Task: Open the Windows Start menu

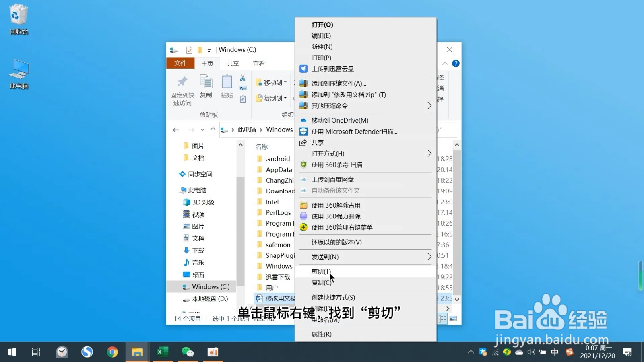Action: (12, 352)
